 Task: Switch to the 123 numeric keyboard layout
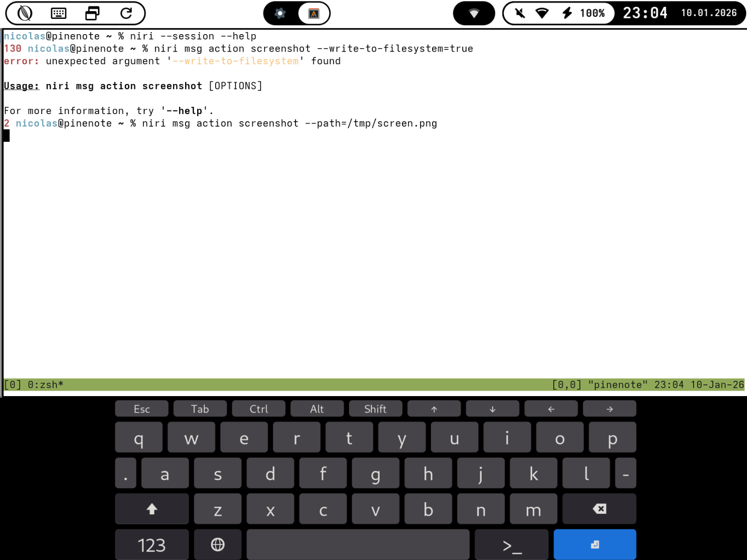(x=151, y=545)
